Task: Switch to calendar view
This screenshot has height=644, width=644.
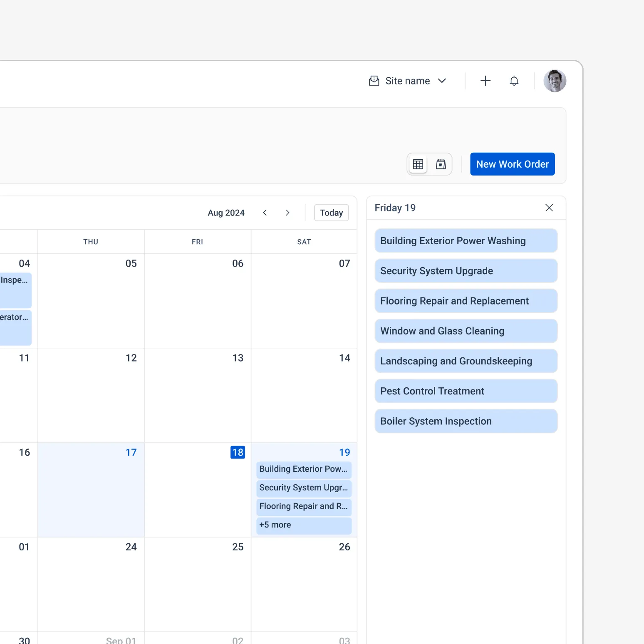Action: pyautogui.click(x=441, y=164)
